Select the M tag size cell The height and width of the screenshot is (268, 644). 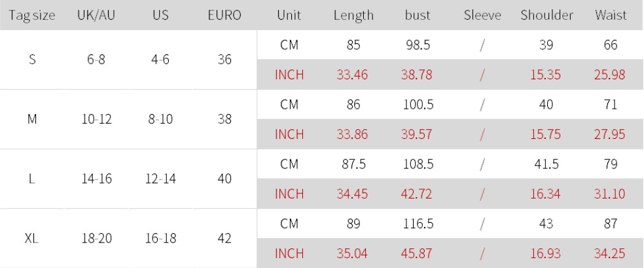point(32,119)
